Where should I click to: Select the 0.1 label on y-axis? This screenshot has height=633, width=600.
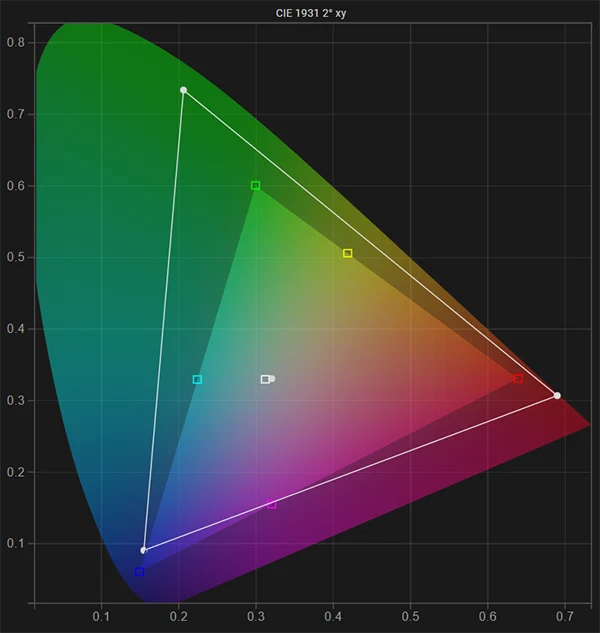(16, 544)
